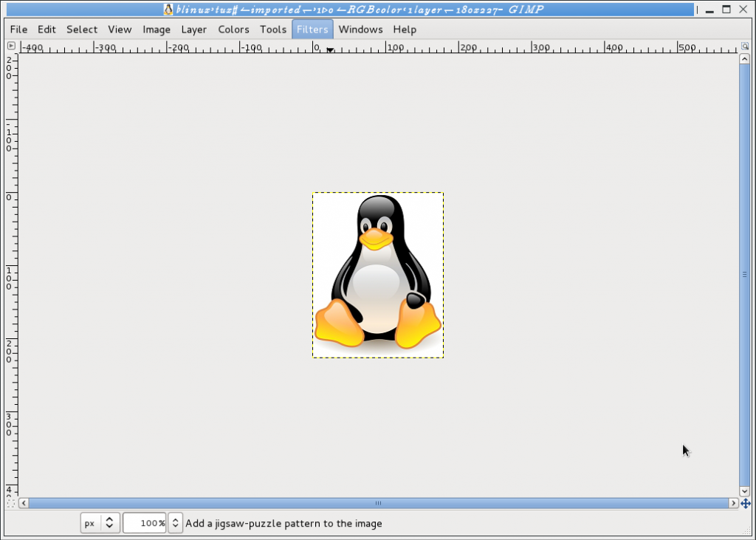Open the File menu
Screen dimensions: 756x540
(x=18, y=30)
